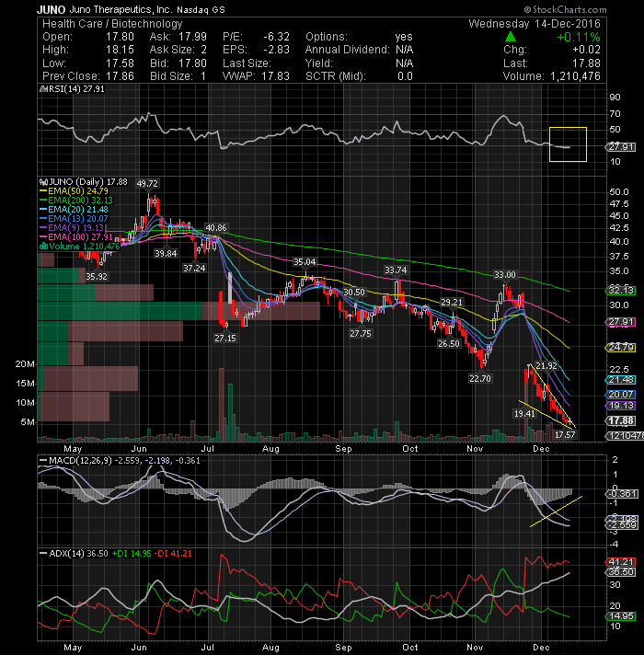Click the VWAP value 17.83

(x=276, y=76)
